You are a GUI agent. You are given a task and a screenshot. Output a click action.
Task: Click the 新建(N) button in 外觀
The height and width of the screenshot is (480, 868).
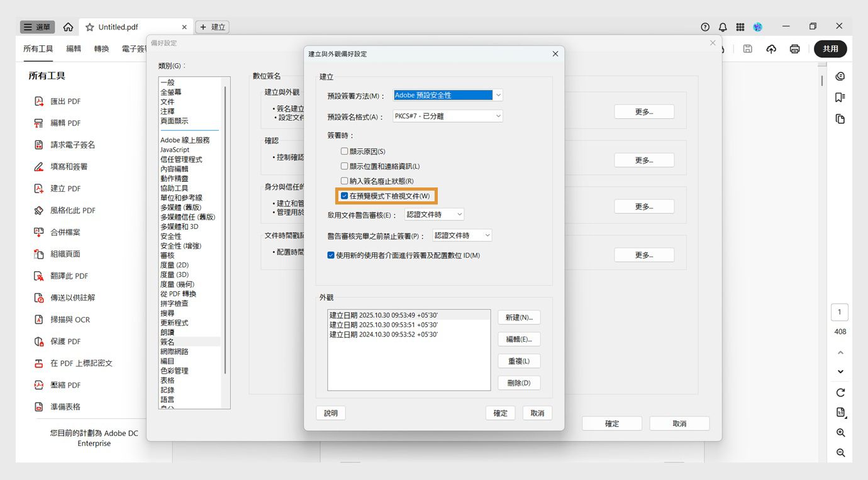[x=519, y=317]
